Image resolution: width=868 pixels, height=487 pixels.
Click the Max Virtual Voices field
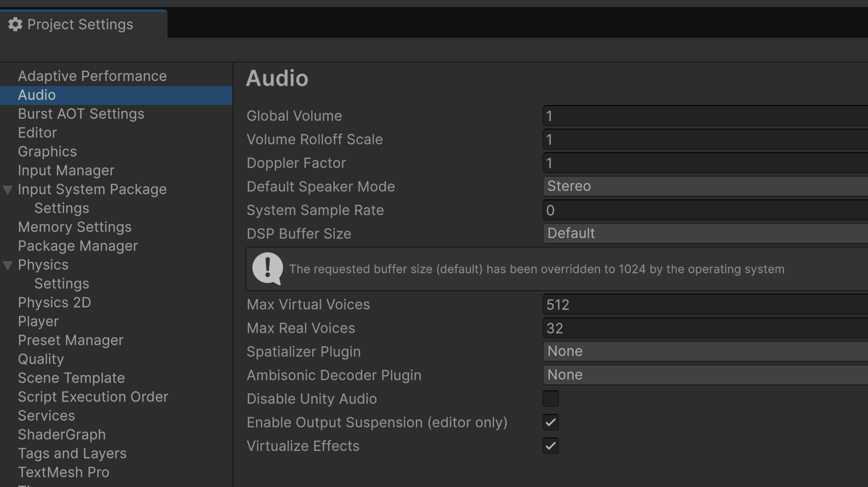point(705,305)
